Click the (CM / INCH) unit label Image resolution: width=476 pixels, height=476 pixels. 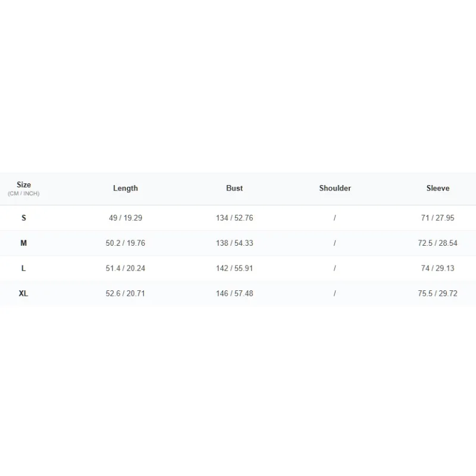pyautogui.click(x=24, y=194)
